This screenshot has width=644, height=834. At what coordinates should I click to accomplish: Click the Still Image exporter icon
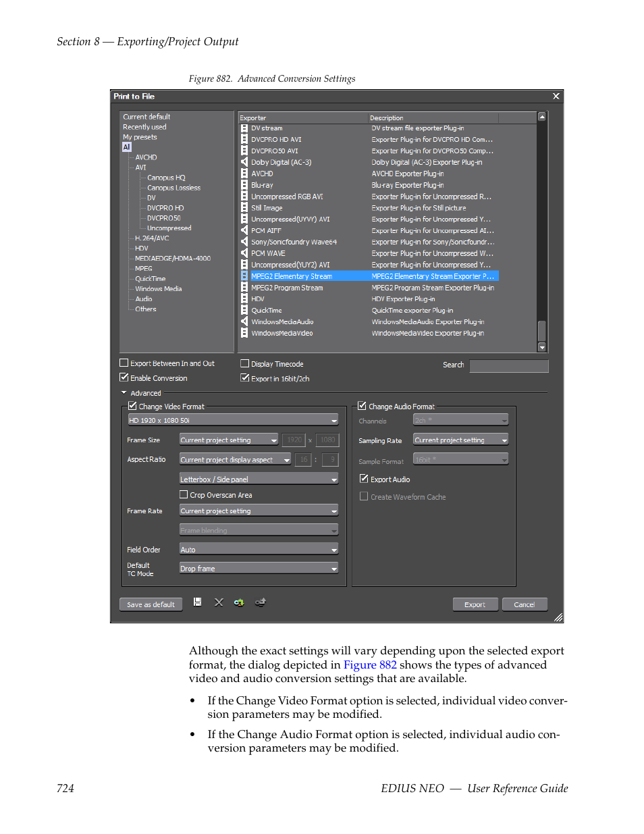pyautogui.click(x=244, y=208)
